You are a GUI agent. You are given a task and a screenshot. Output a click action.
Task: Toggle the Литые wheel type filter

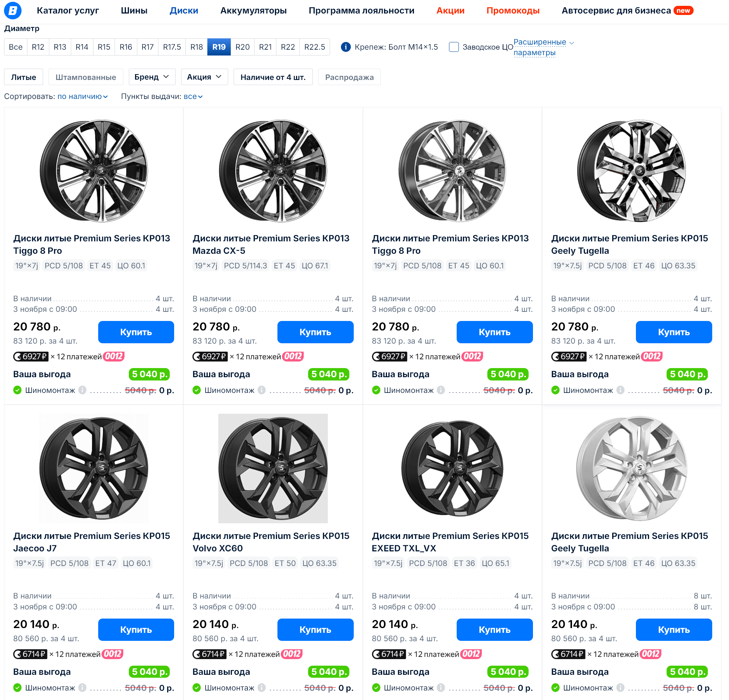pyautogui.click(x=23, y=77)
